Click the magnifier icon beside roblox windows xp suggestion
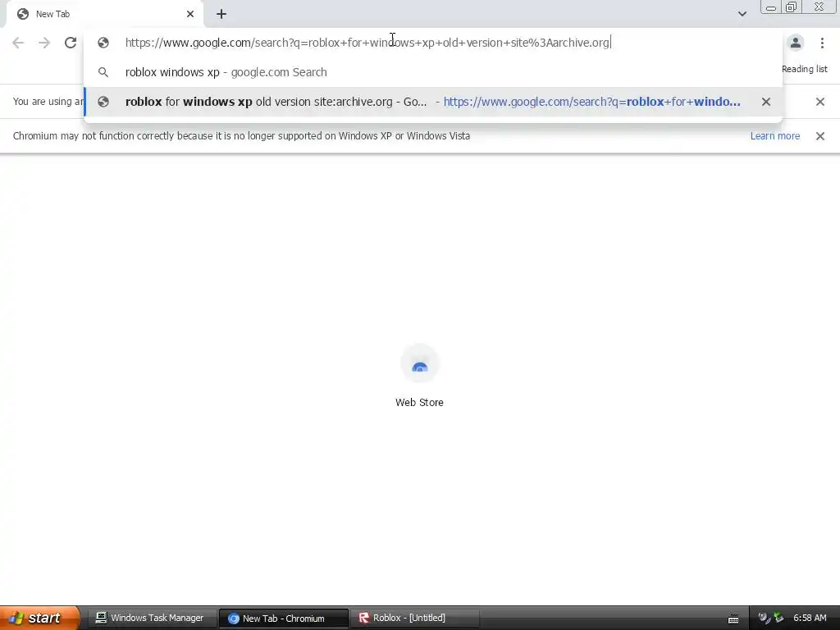 pos(103,72)
